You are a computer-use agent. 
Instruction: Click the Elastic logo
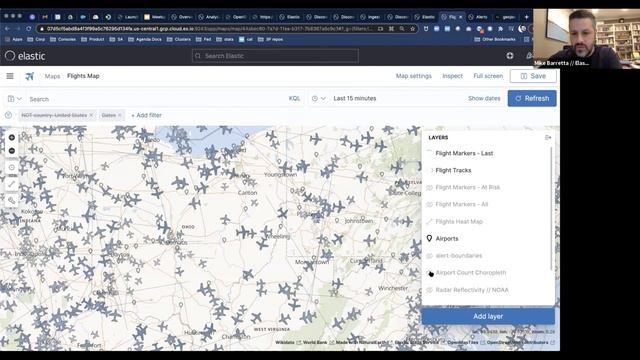(x=25, y=56)
